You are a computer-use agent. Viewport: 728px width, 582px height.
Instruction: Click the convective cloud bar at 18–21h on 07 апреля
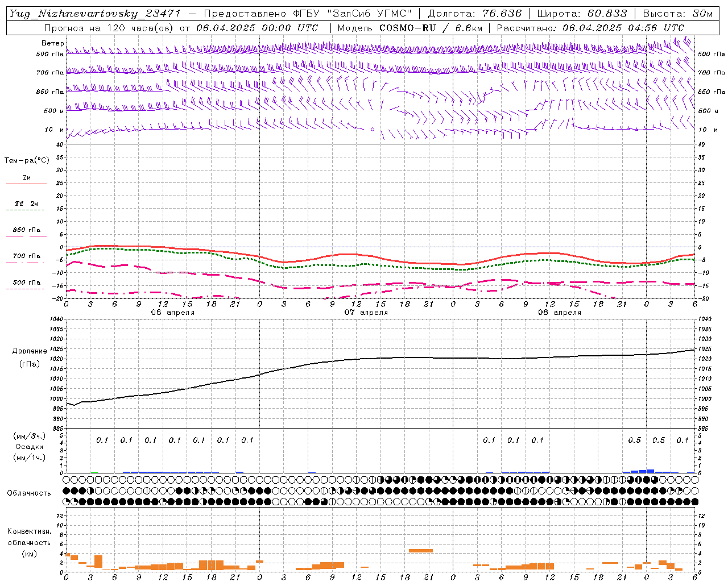tap(421, 550)
